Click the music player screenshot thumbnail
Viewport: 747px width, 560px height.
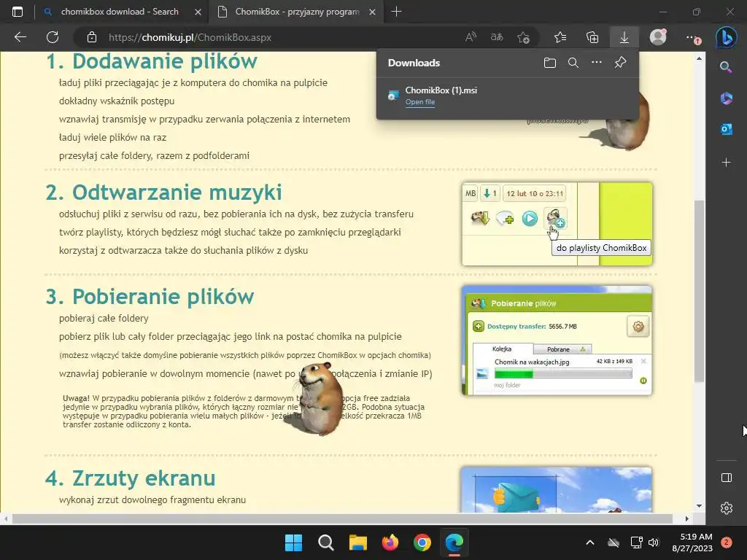coord(557,224)
